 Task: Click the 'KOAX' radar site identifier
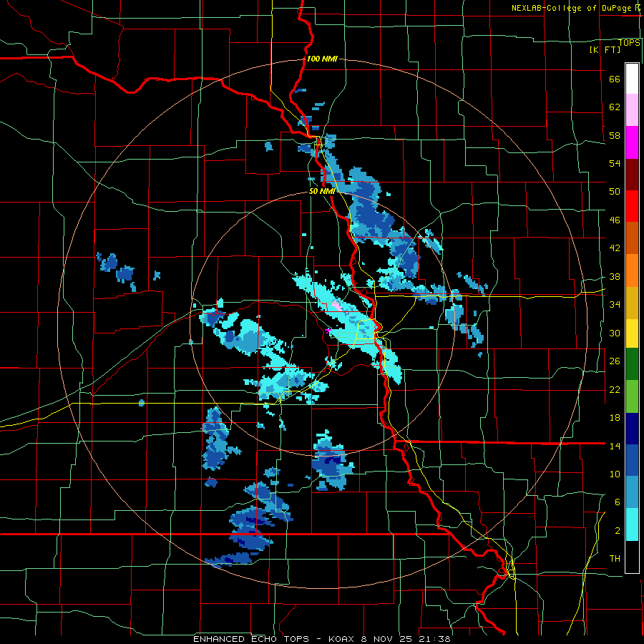[343, 639]
